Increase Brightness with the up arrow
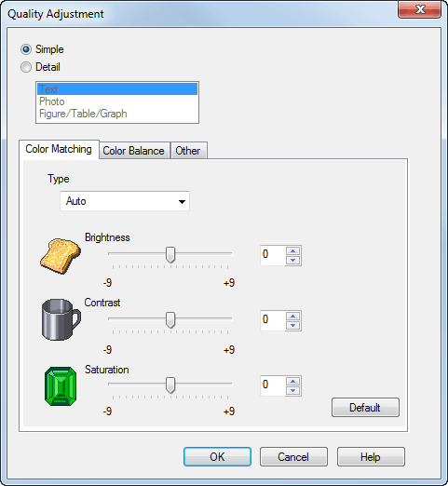 (x=292, y=250)
